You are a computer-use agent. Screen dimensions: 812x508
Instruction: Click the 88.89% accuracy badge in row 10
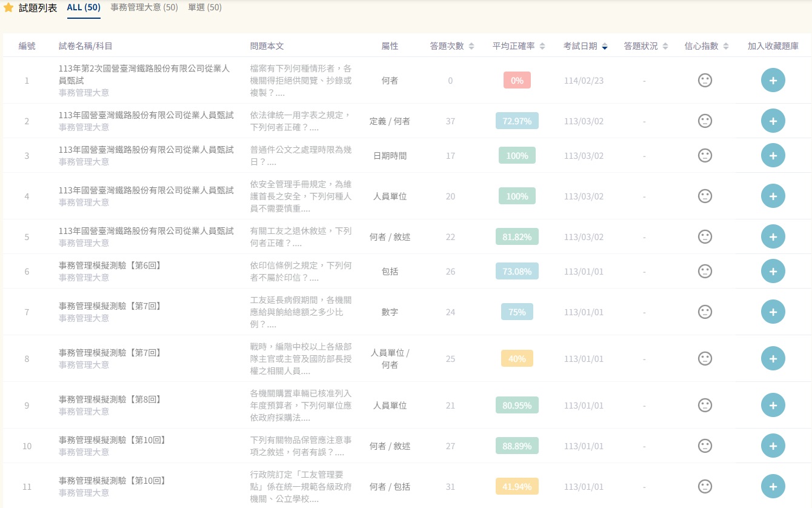point(517,446)
